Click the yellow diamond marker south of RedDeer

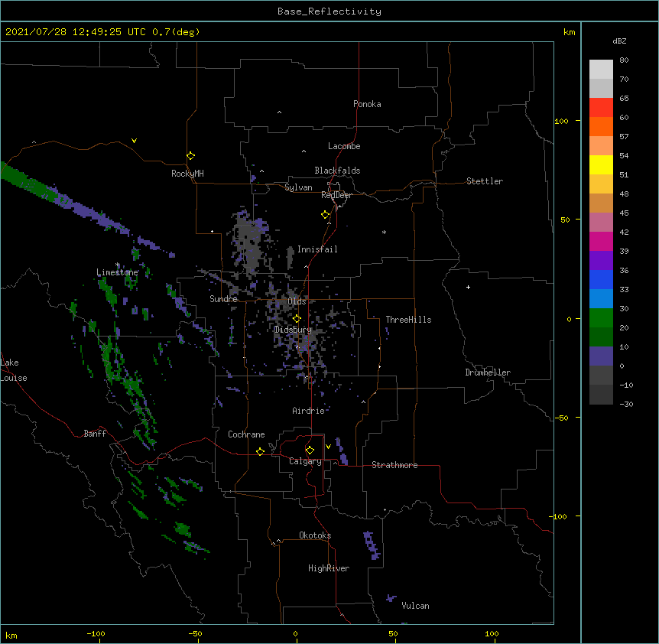pyautogui.click(x=325, y=215)
